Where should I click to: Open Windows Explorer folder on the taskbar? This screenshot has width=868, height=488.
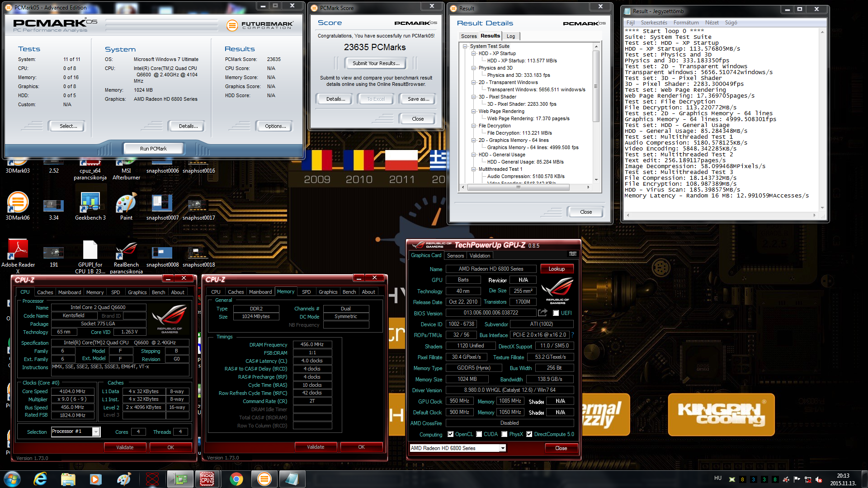click(x=68, y=479)
